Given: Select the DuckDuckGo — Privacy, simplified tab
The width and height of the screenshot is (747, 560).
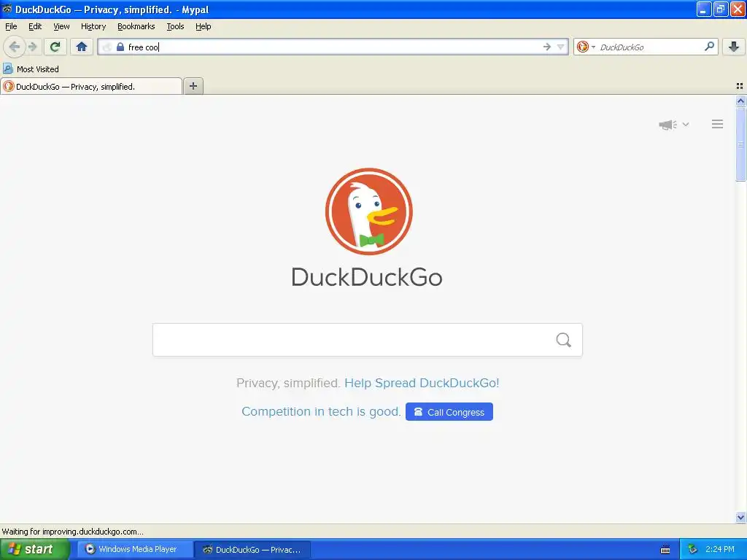Looking at the screenshot, I should pyautogui.click(x=91, y=86).
